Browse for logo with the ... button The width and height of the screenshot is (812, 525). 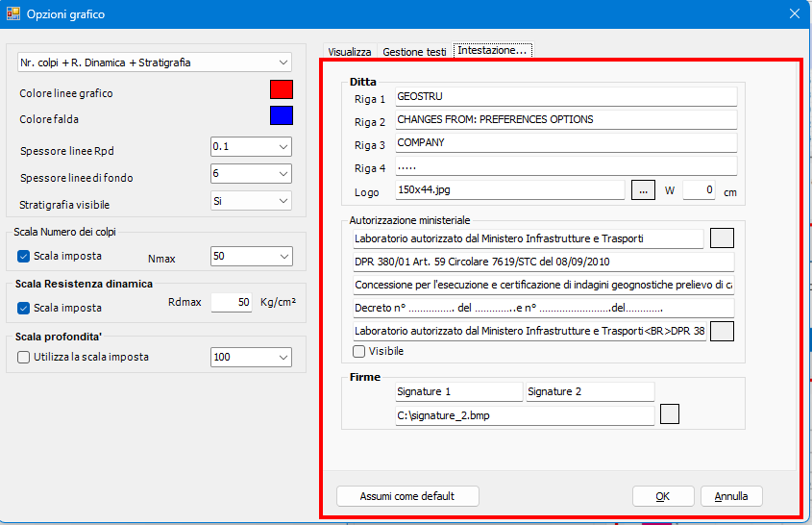click(643, 190)
